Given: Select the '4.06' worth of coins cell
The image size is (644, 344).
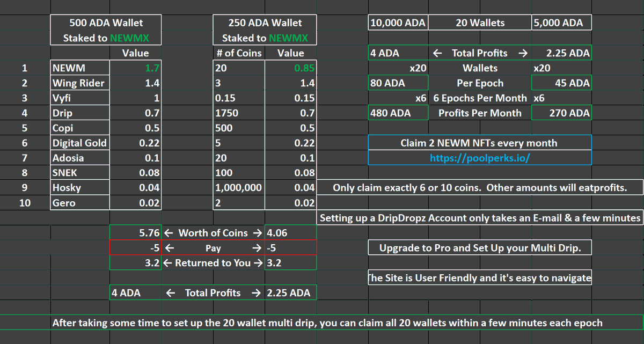Looking at the screenshot, I should click(290, 233).
